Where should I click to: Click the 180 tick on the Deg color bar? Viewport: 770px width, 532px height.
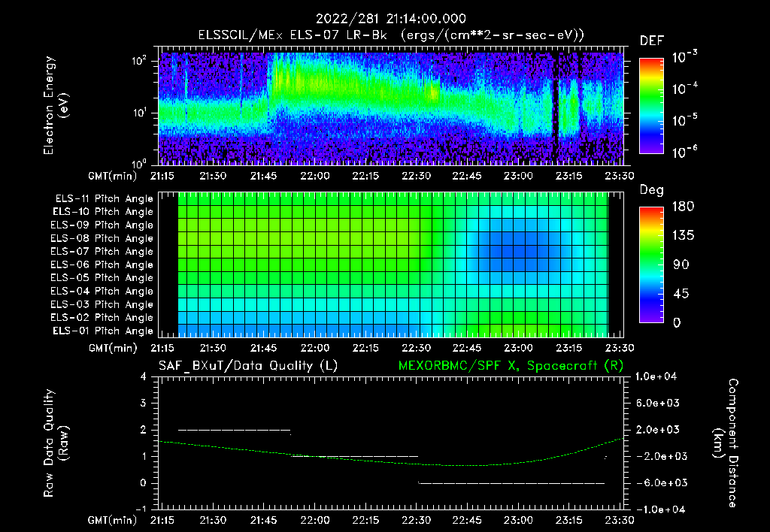(683, 207)
